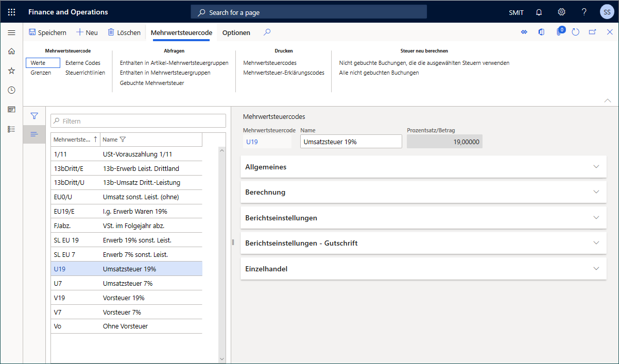This screenshot has width=619, height=364.
Task: Expand navigation pane with hamburger icon
Action: pos(11,32)
